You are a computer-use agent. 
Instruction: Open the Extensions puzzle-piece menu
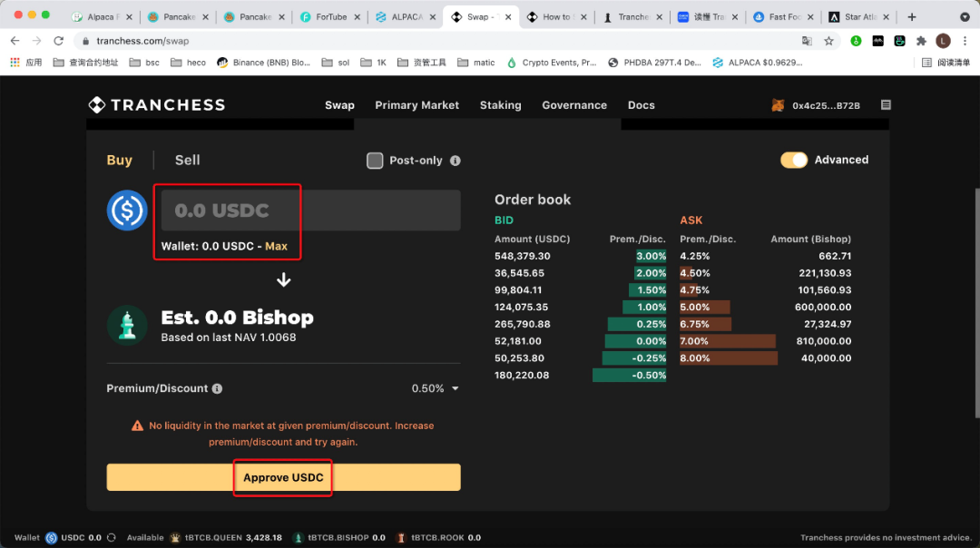pos(921,41)
